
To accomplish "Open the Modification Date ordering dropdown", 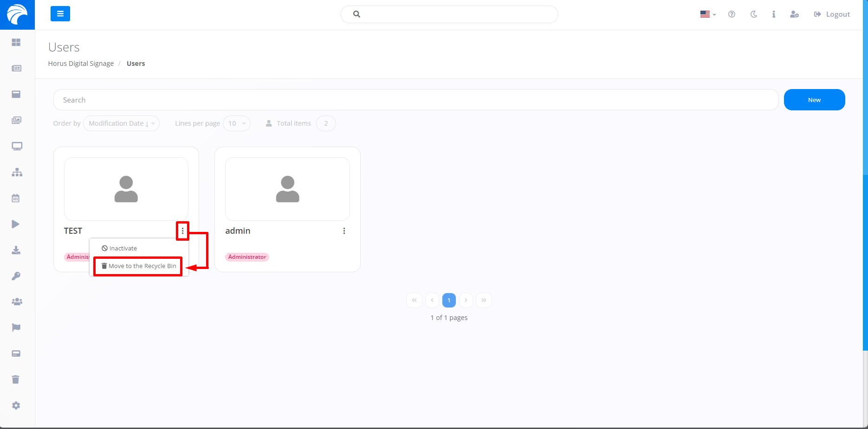I will click(x=121, y=123).
